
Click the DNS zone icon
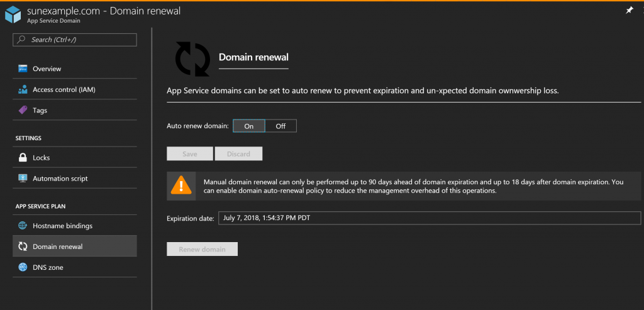pyautogui.click(x=23, y=267)
